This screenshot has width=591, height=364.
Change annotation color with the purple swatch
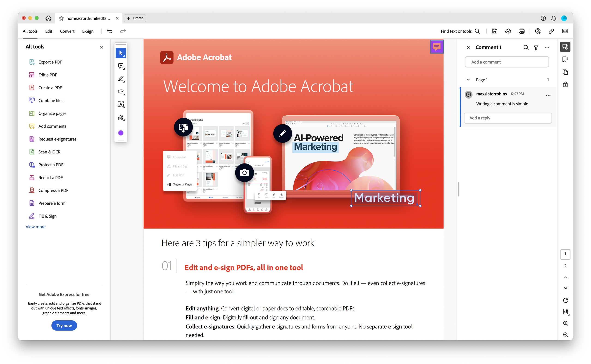click(x=121, y=133)
